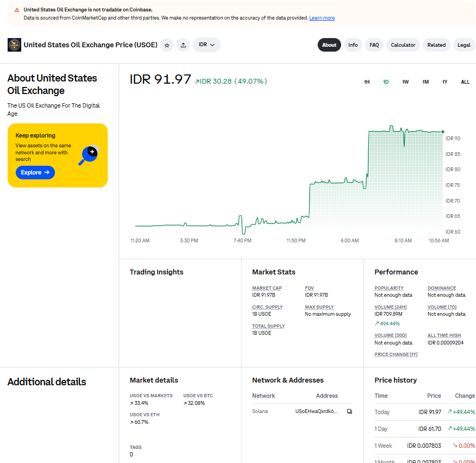
Task: Click the 1 Week row in Price history
Action: pyautogui.click(x=424, y=446)
